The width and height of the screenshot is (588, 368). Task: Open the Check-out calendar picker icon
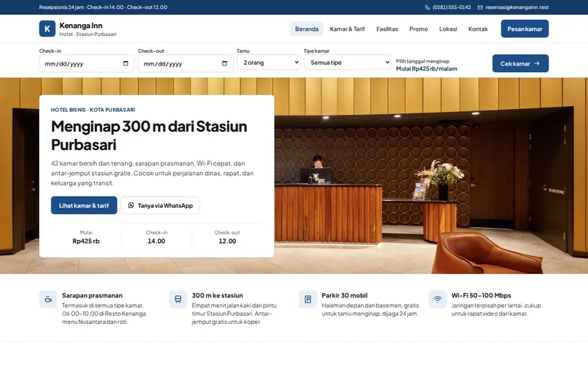224,63
